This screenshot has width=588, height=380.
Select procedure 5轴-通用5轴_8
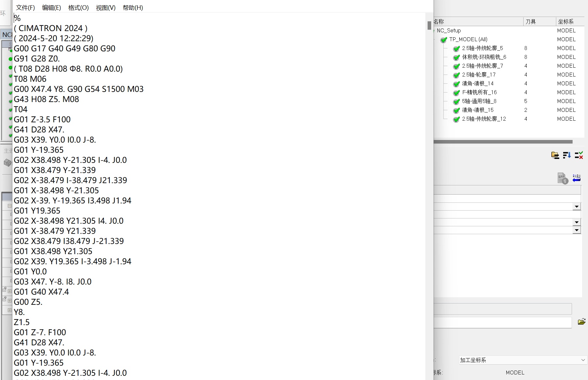point(479,101)
